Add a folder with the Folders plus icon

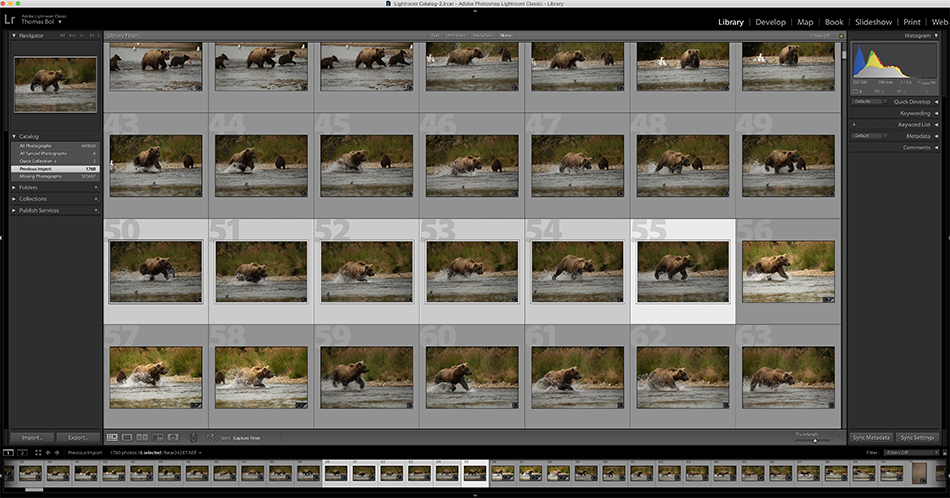tap(96, 187)
